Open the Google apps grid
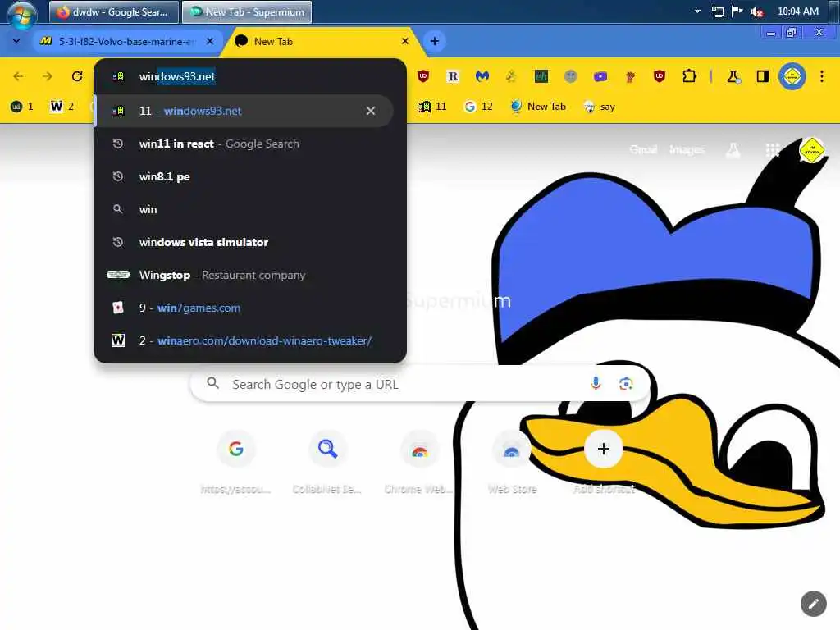Viewport: 840px width, 630px height. click(773, 151)
